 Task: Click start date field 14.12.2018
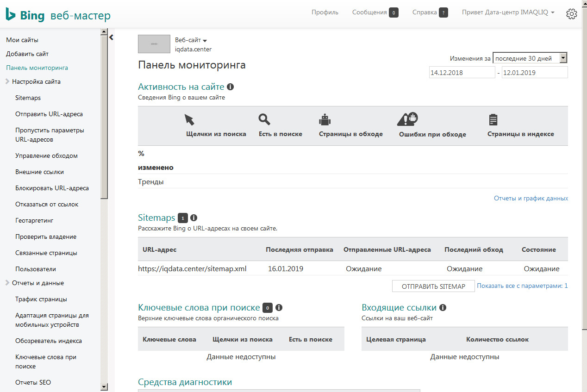click(462, 73)
